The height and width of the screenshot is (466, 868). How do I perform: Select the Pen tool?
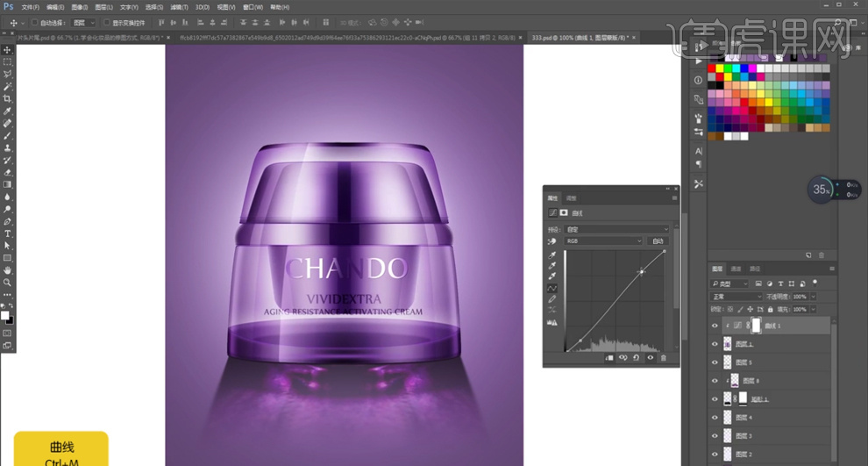[x=7, y=222]
